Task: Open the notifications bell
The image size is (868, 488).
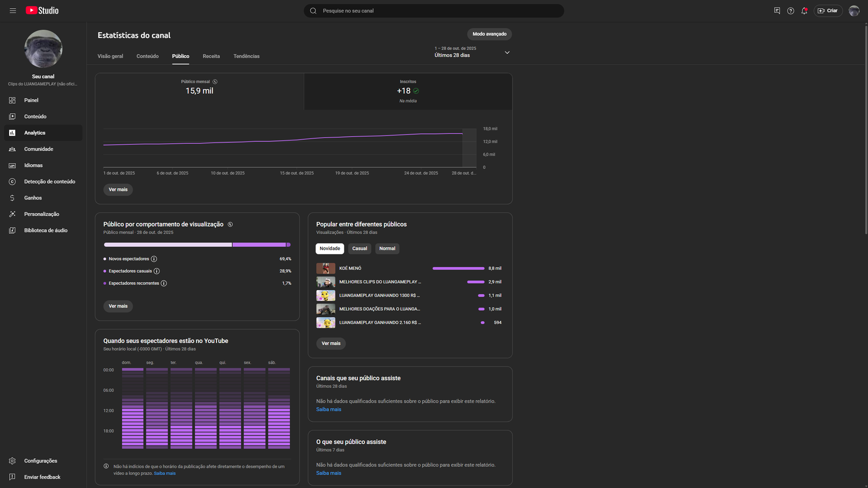Action: 804,11
